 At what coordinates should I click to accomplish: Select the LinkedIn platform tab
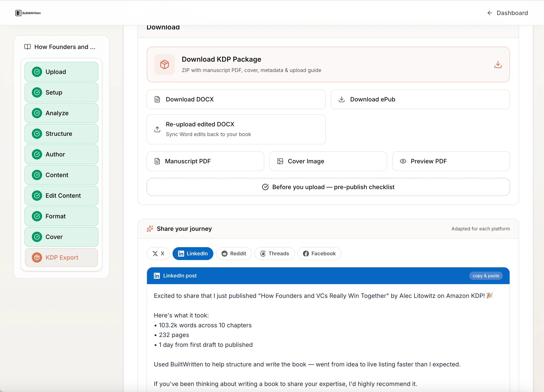coord(193,254)
